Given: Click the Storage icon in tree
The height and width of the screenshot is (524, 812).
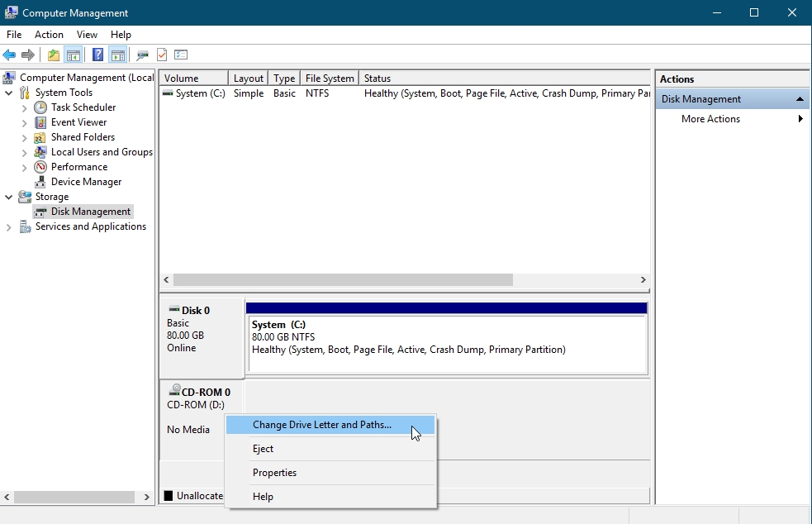Looking at the screenshot, I should point(25,197).
